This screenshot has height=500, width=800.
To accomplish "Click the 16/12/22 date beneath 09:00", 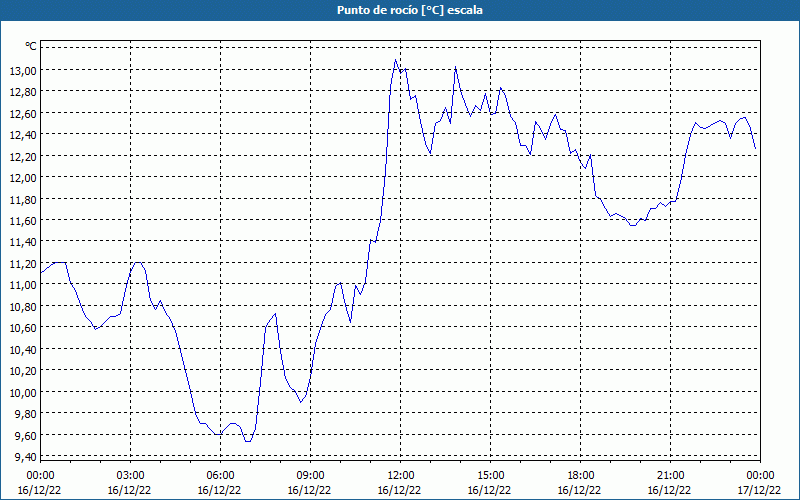I will click(x=309, y=490).
